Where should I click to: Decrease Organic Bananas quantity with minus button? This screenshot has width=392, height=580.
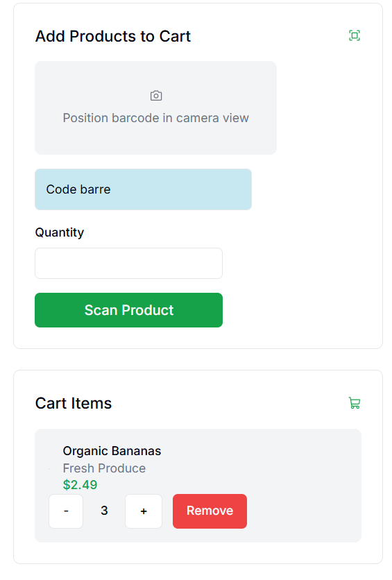(66, 511)
